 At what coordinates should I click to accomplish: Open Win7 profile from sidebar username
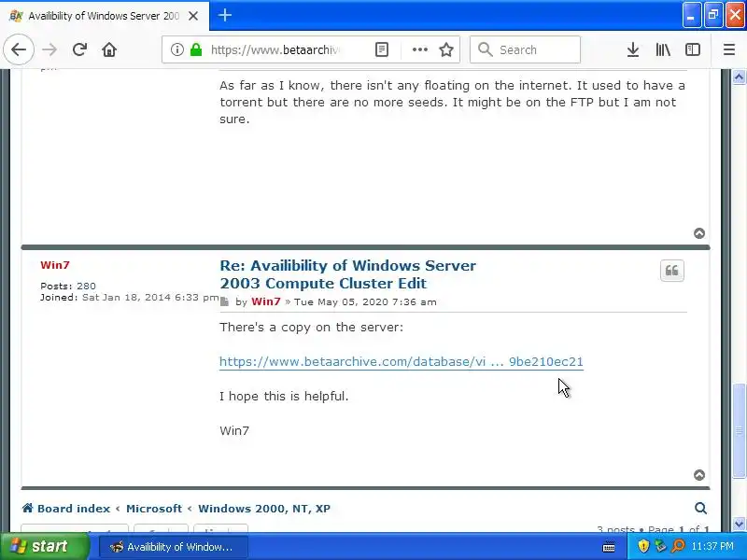tap(55, 265)
